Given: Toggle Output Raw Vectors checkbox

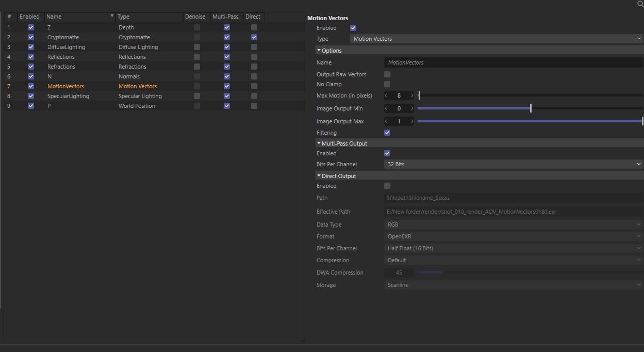Looking at the screenshot, I should (x=387, y=74).
